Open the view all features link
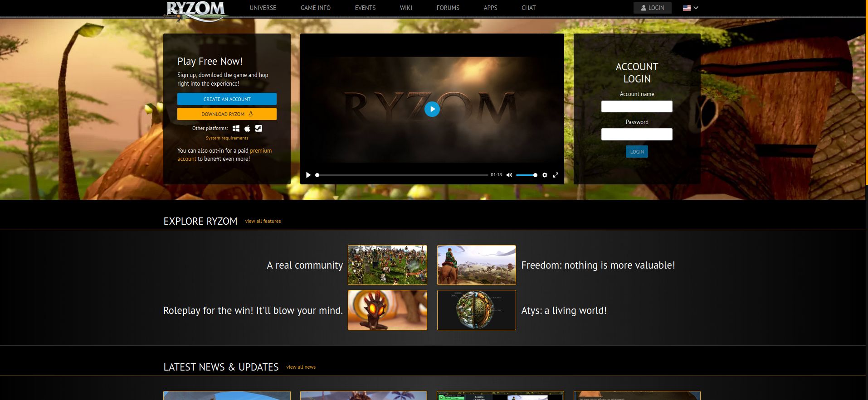868x400 pixels. point(263,222)
